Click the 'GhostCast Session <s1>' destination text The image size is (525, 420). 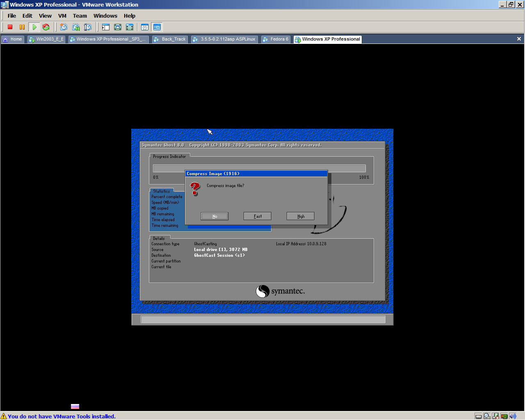[x=219, y=255]
